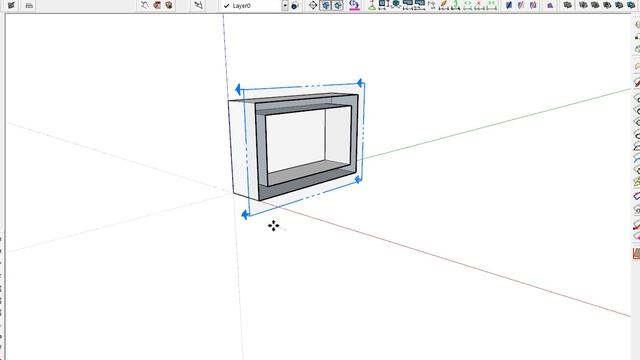Click the magenta underlined toolbar icon

pyautogui.click(x=354, y=5)
